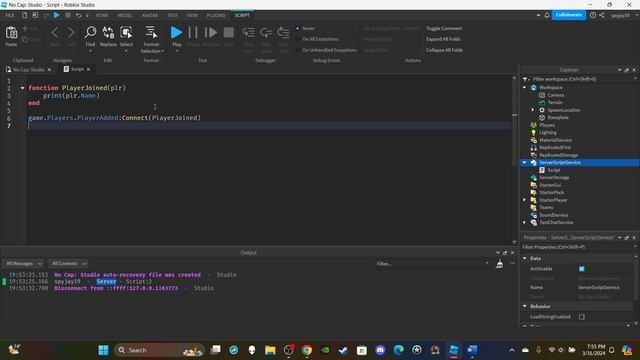
Task: Open Windows Start button on taskbar
Action: (103, 350)
